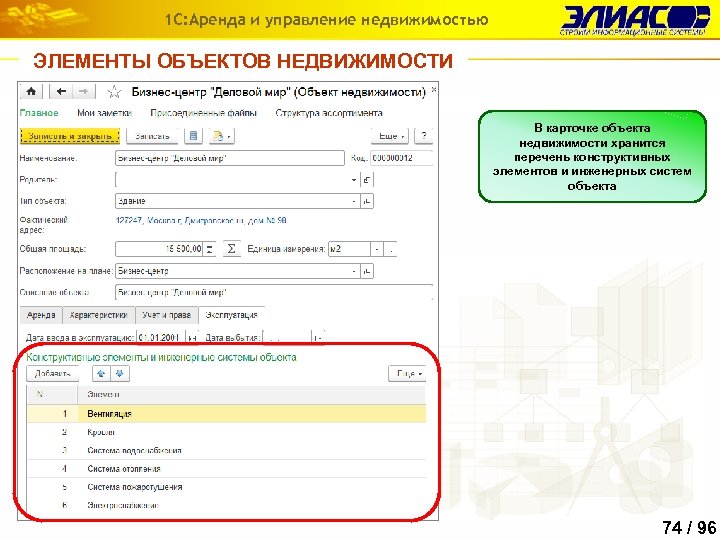Viewport: 720px width, 540px height.
Task: Open the Расположение на плане item with its open icon
Action: [x=367, y=271]
